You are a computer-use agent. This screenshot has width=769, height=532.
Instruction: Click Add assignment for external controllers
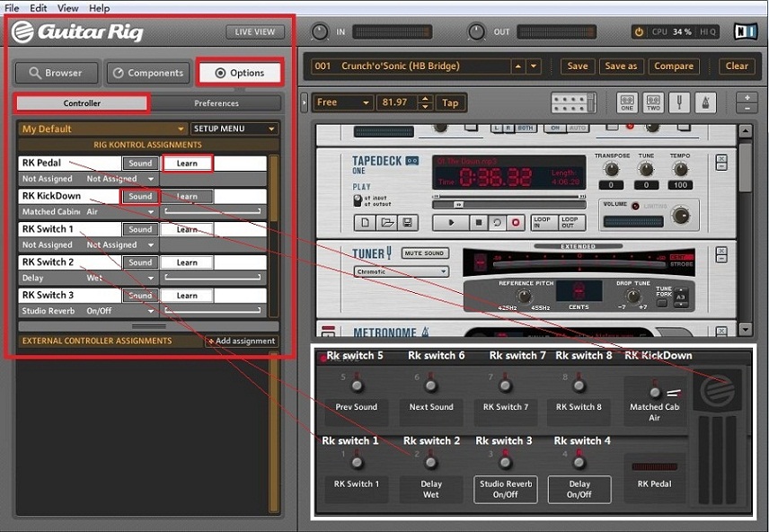243,341
